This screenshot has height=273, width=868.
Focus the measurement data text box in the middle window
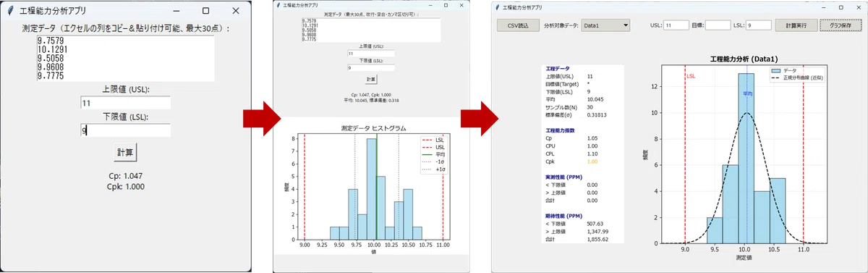(371, 30)
